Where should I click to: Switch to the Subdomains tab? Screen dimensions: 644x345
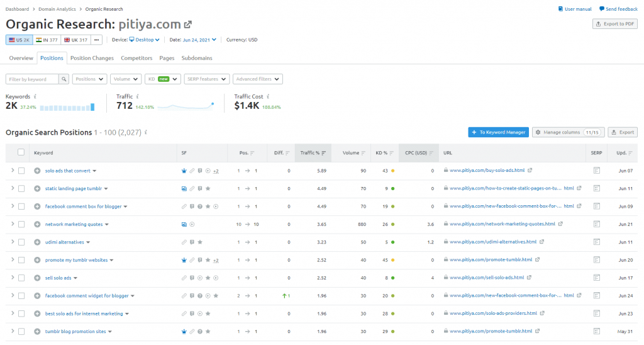pyautogui.click(x=197, y=58)
